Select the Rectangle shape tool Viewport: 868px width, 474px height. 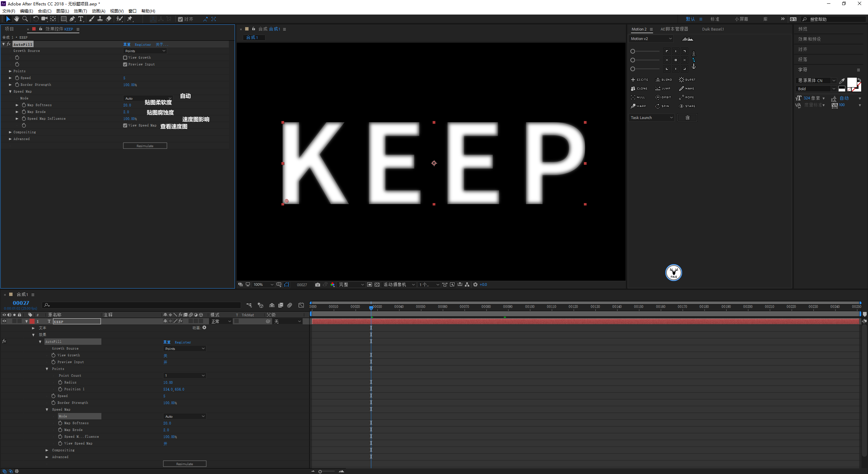pos(63,19)
